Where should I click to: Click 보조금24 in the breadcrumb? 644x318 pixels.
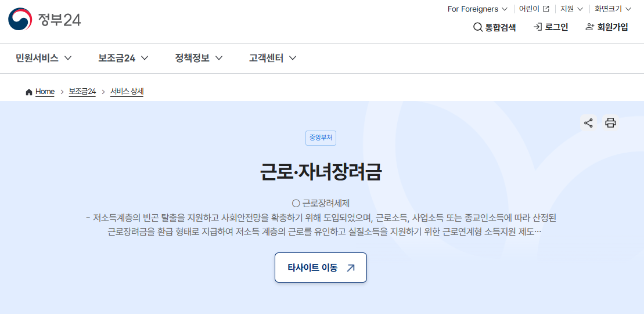point(82,92)
